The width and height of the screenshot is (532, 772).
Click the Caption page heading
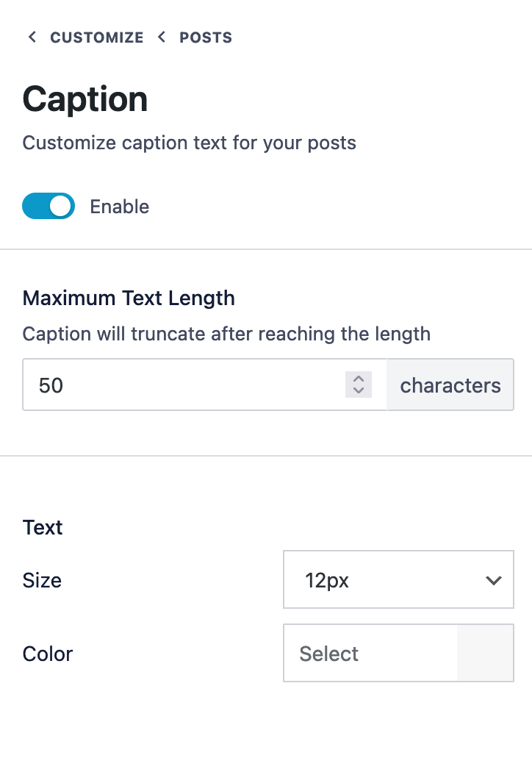point(85,99)
